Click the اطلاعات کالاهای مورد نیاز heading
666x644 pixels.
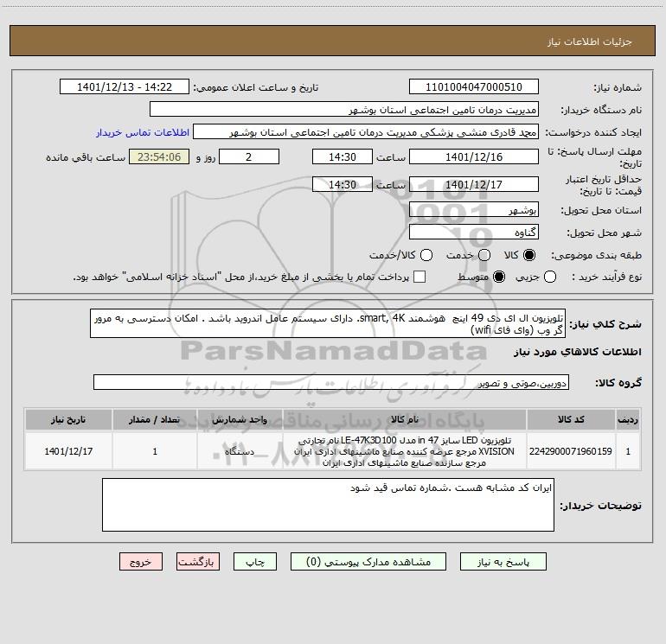[x=577, y=352]
